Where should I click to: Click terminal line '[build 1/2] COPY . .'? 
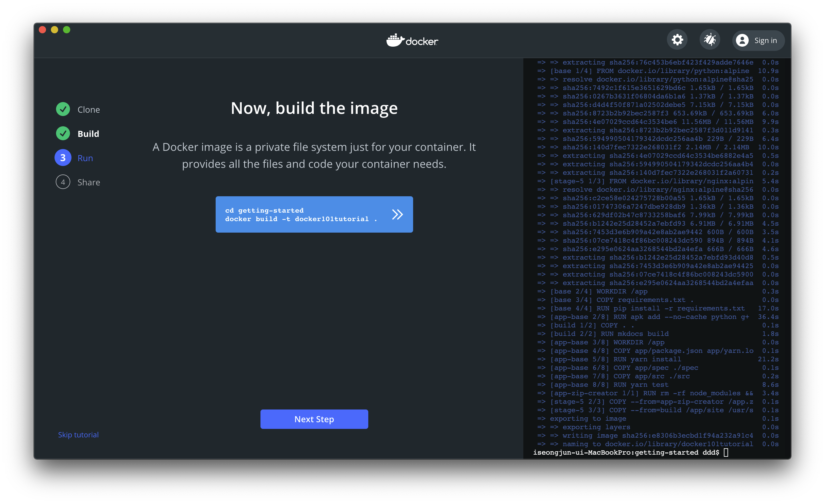point(658,326)
